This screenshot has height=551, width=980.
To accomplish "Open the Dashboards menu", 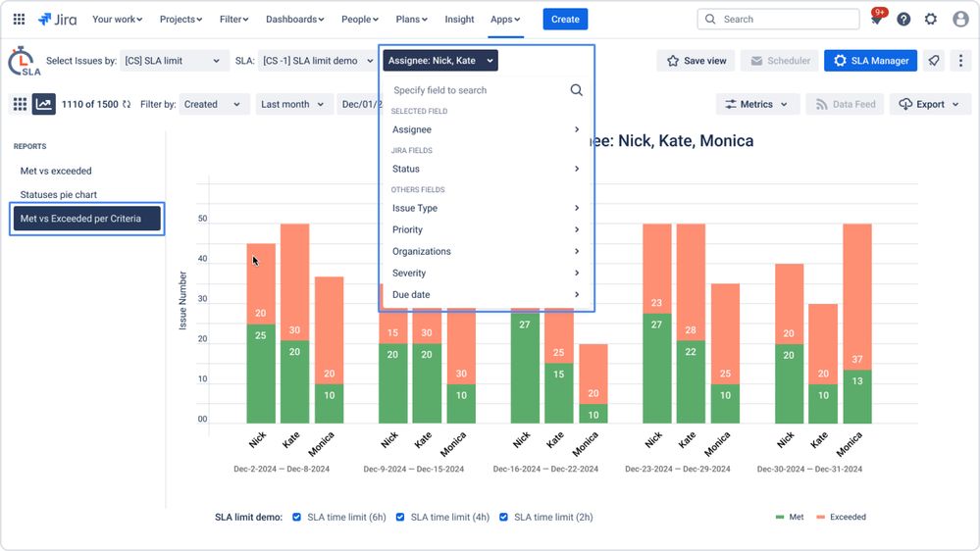I will tap(295, 20).
